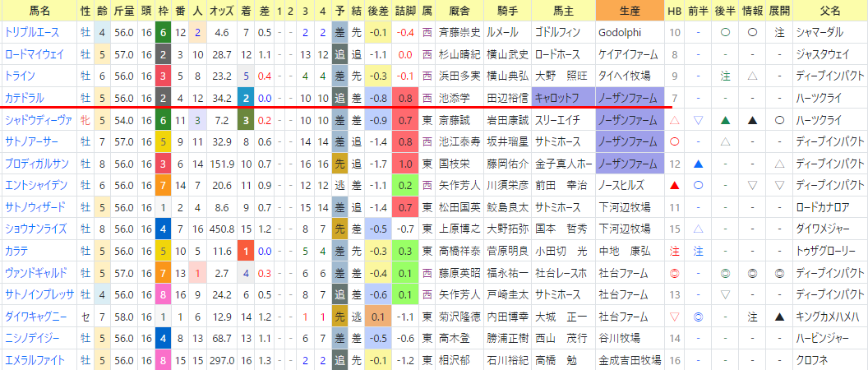This screenshot has width=868, height=370.
Task: Click the 情報 column header
Action: point(752,11)
